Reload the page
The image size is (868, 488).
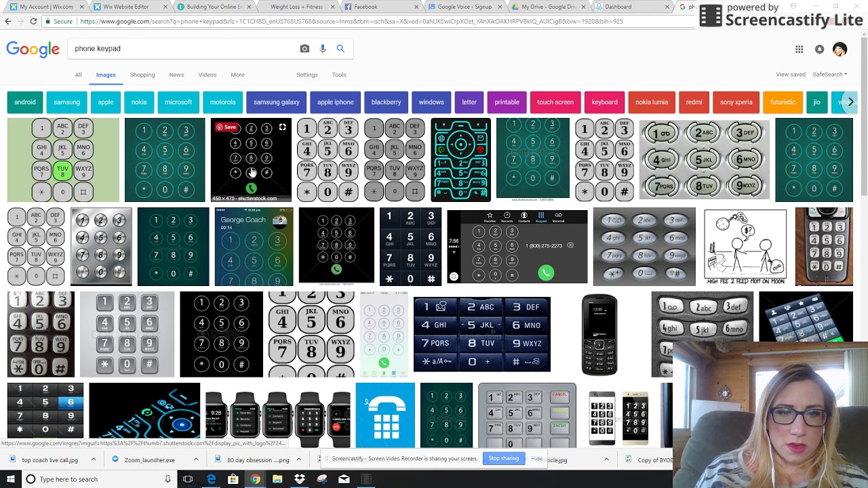click(33, 21)
